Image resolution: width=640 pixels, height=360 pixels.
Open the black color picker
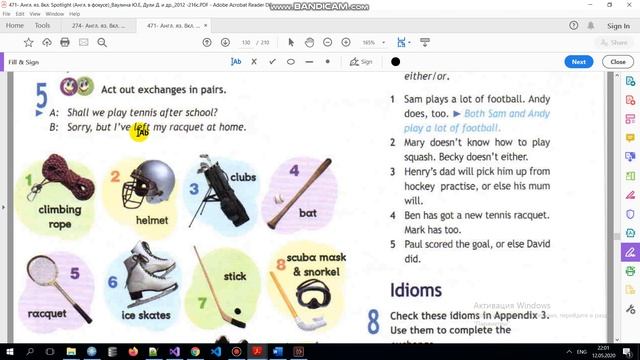395,62
